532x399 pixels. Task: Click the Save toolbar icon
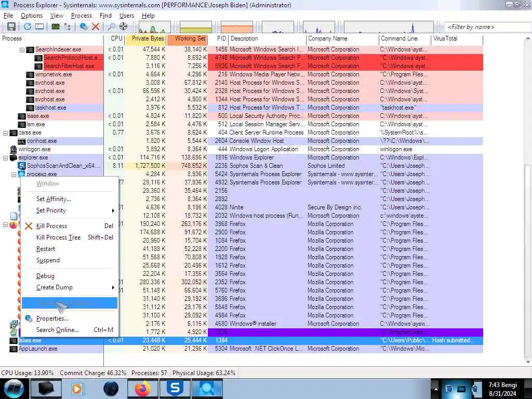11,26
